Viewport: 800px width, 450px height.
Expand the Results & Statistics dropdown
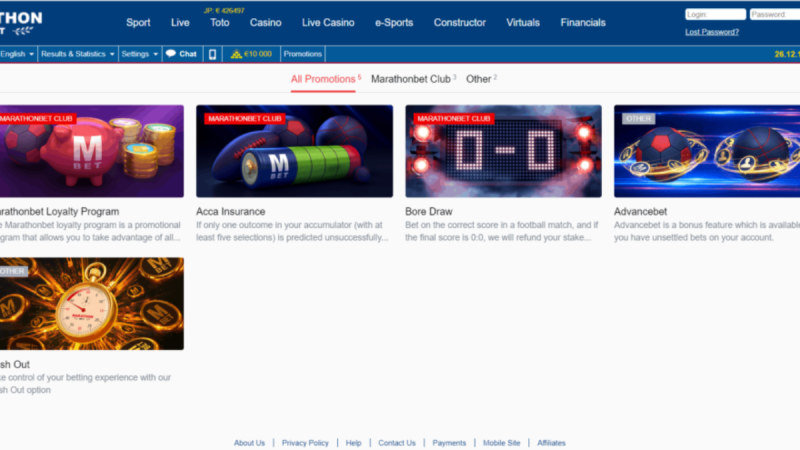[x=78, y=54]
